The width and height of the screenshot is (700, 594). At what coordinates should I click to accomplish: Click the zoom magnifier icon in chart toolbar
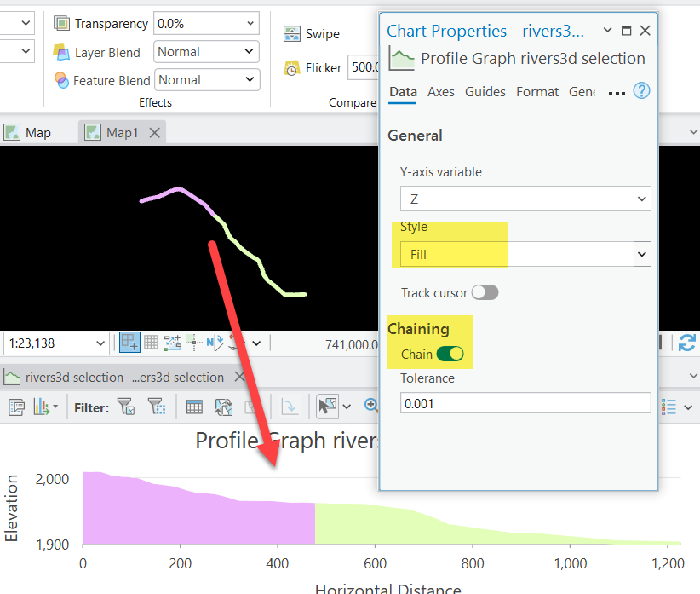(x=372, y=407)
